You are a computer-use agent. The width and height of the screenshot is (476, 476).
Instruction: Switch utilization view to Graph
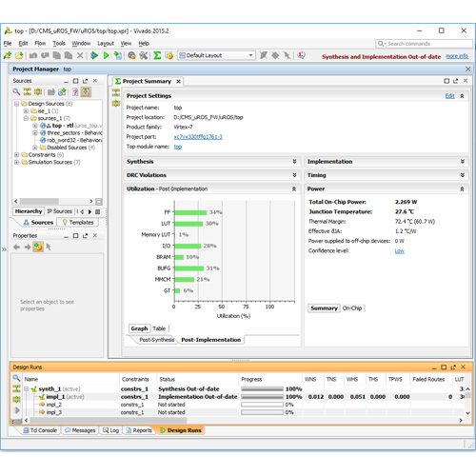click(x=139, y=328)
